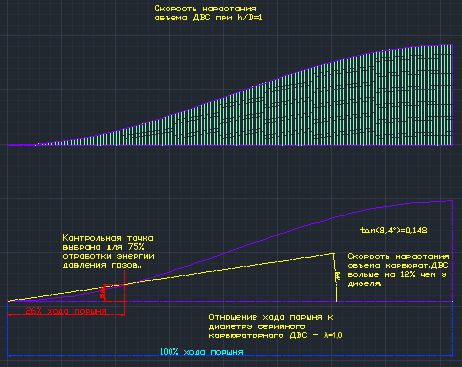
Task: Click the red horizontal 26% dimension line
Action: point(66,315)
